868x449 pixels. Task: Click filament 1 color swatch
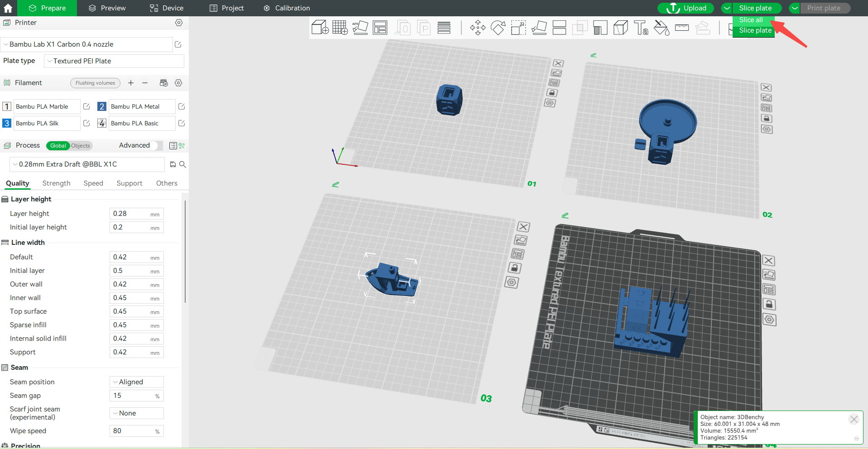7,106
